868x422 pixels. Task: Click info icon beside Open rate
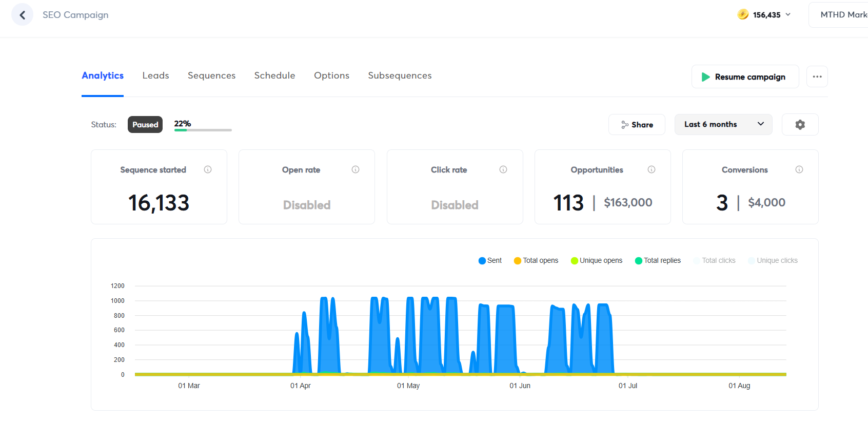point(356,169)
